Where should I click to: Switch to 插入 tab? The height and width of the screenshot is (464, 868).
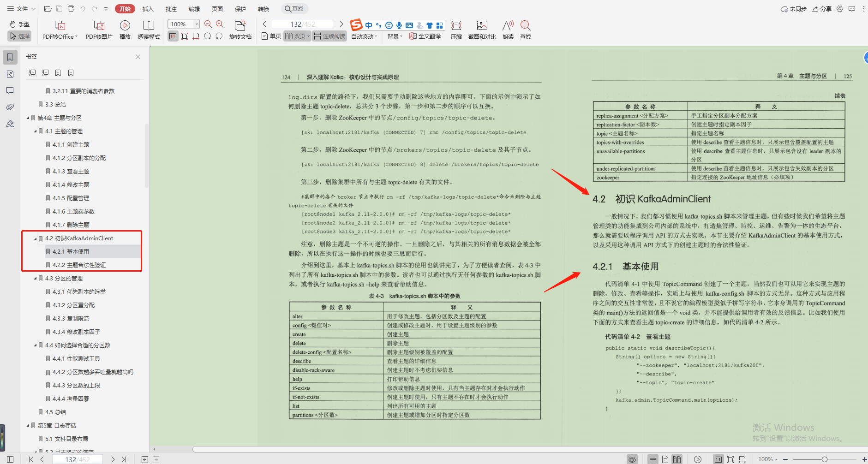[148, 9]
